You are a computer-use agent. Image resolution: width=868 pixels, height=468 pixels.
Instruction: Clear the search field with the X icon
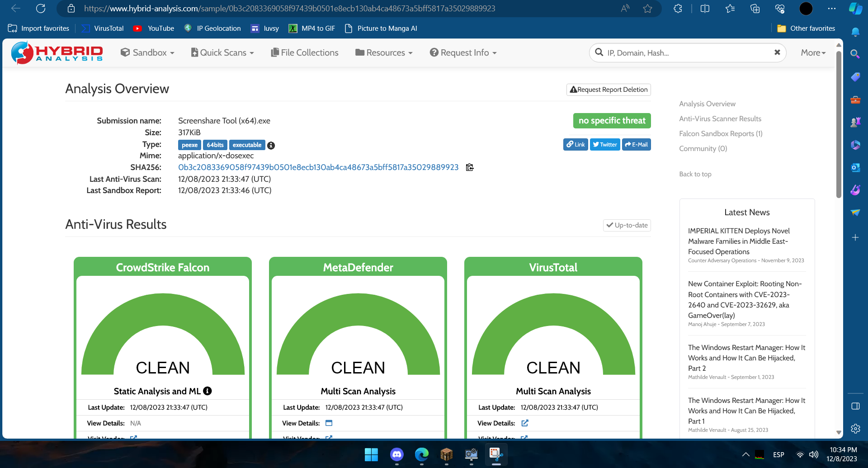(x=777, y=52)
